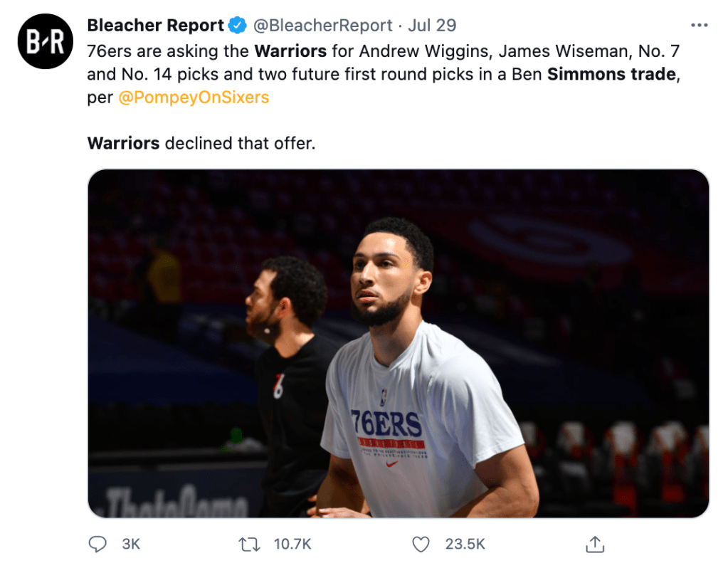Click the share upload icon
Screen dimensions: 728x568
point(594,545)
